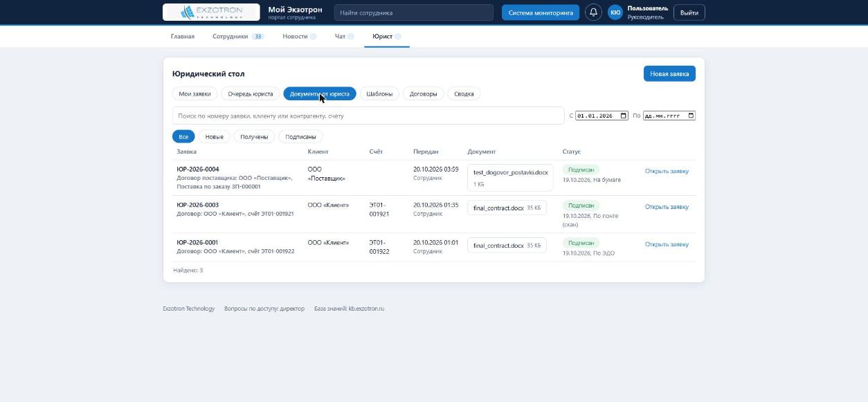This screenshot has width=868, height=402.
Task: Click the 'Найдено: 3' results count
Action: coord(188,271)
